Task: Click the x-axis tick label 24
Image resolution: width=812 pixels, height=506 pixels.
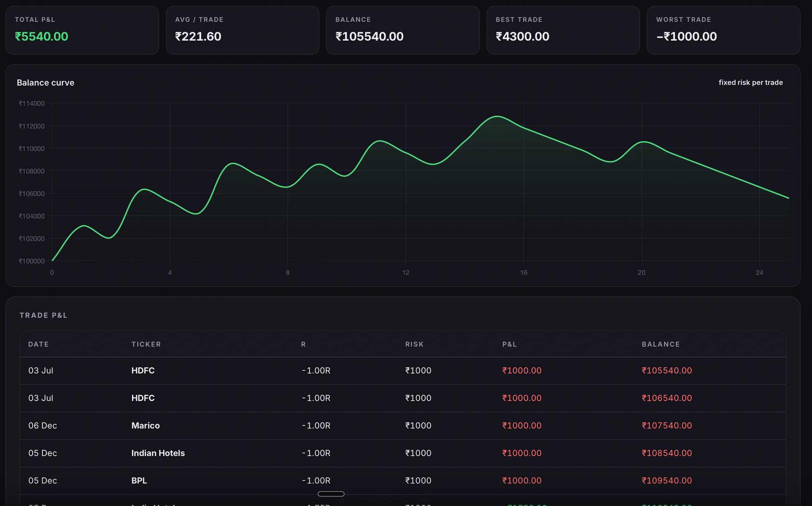Action: 759,272
